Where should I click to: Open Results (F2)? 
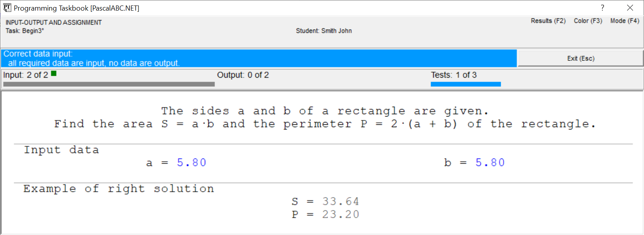[548, 21]
